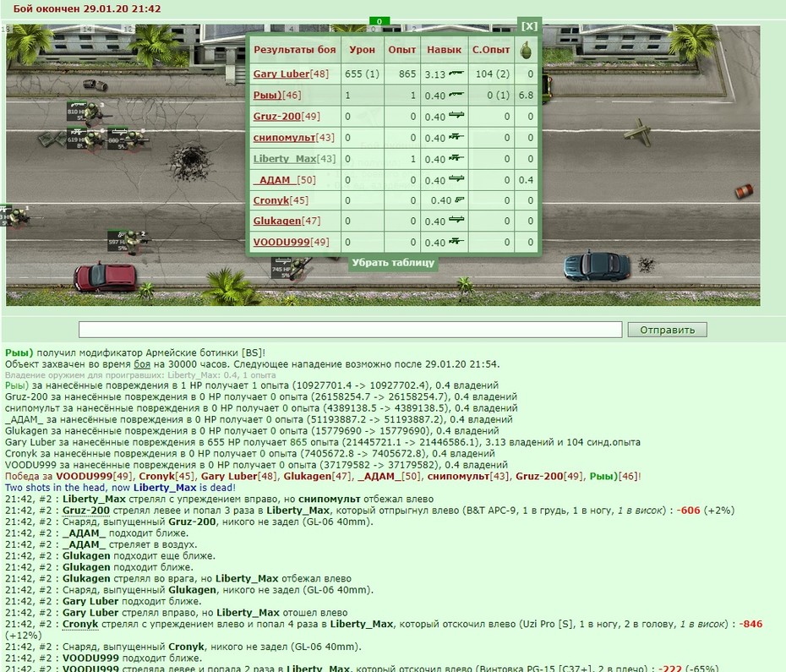This screenshot has height=672, width=786.
Task: Click the -846 damage value in log
Action: pyautogui.click(x=751, y=624)
